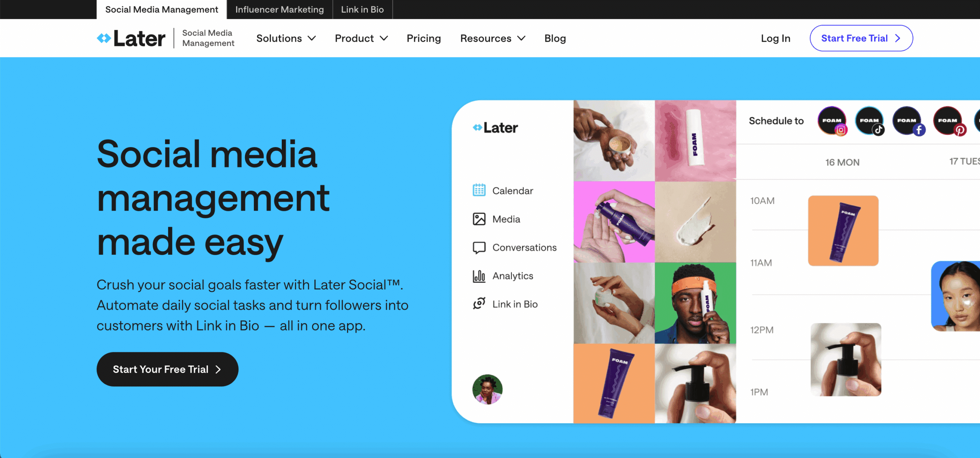Viewport: 980px width, 458px height.
Task: Switch to the Influencer Marketing tab
Action: tap(279, 10)
